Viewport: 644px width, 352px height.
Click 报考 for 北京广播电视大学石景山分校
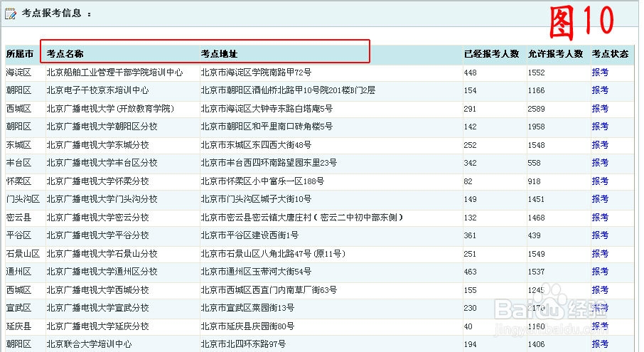pyautogui.click(x=600, y=253)
